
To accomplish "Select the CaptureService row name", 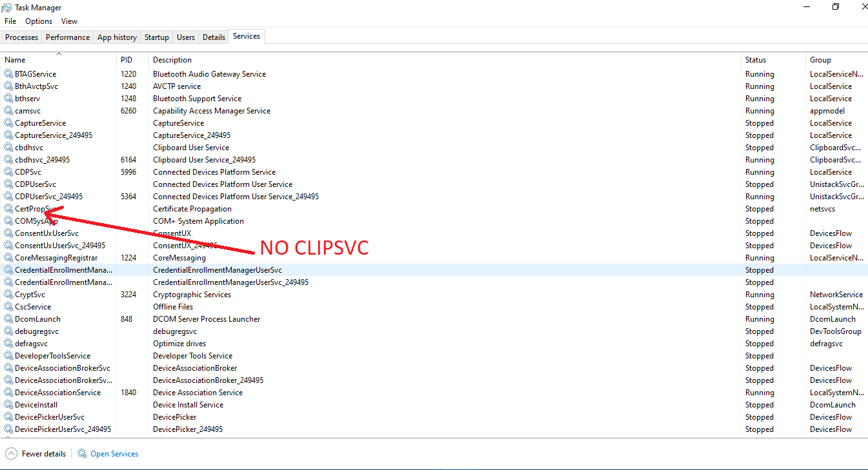I will tap(40, 123).
